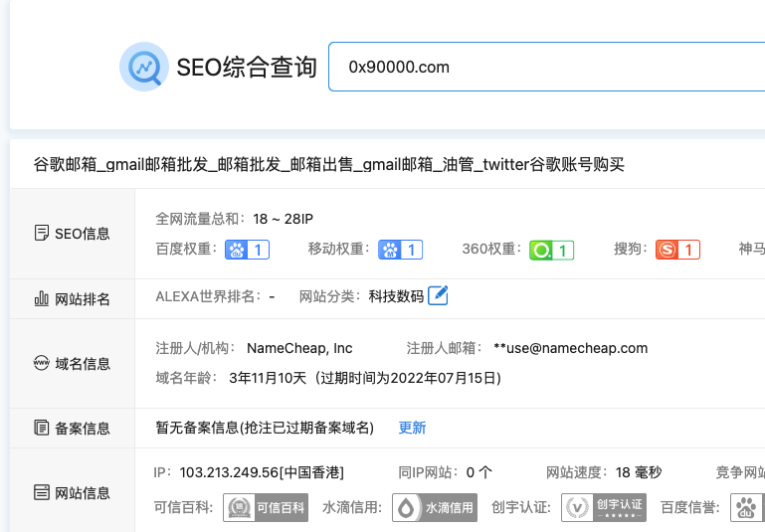Click the 网站信息 row icon

coord(42,492)
